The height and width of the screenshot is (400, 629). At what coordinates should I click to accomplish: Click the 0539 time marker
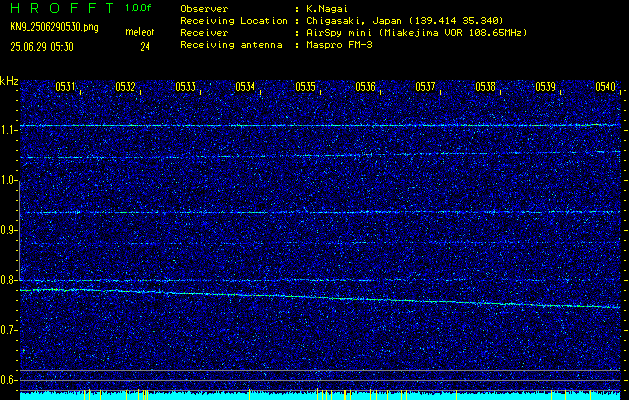tap(545, 87)
